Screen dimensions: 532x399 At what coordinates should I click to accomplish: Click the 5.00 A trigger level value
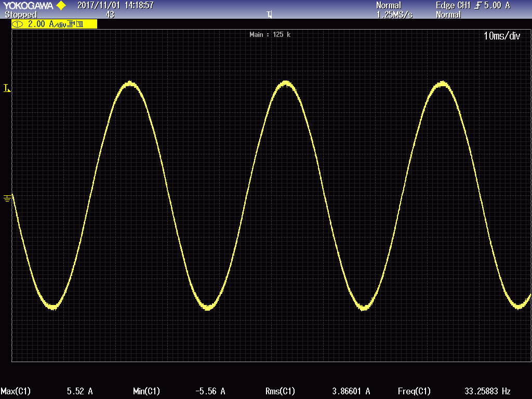(497, 5)
